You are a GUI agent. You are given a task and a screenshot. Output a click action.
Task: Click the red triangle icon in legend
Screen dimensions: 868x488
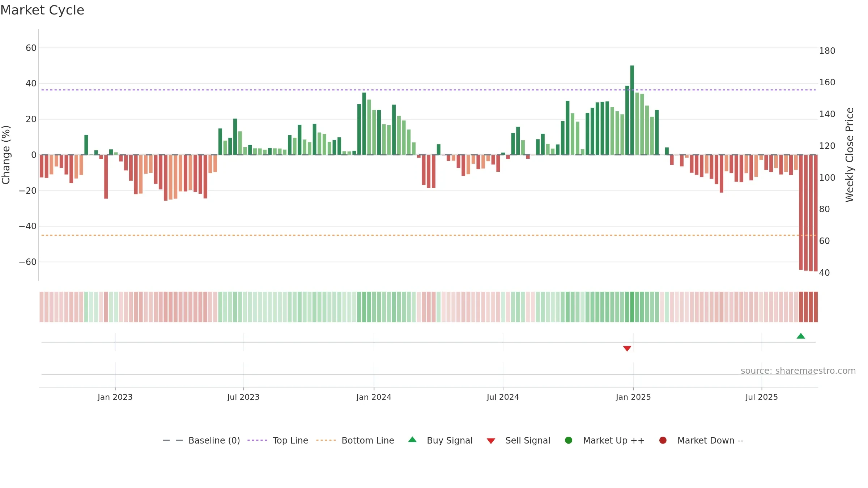click(491, 441)
